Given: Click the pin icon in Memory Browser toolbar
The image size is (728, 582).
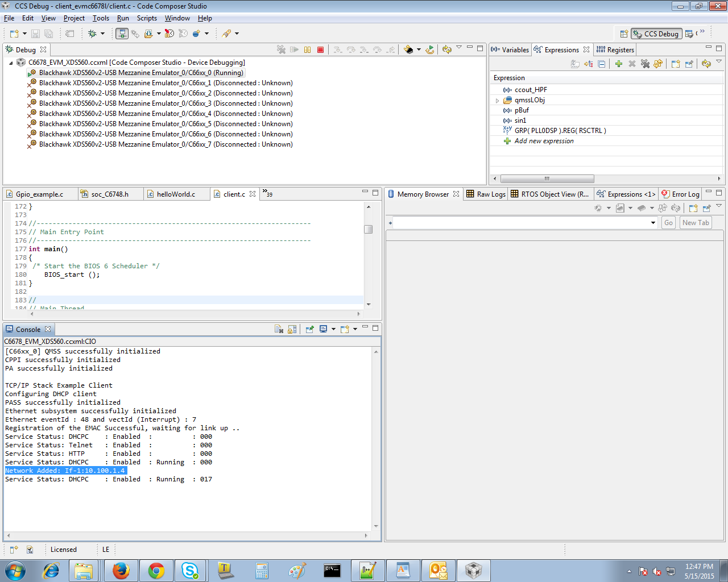Looking at the screenshot, I should tap(706, 208).
